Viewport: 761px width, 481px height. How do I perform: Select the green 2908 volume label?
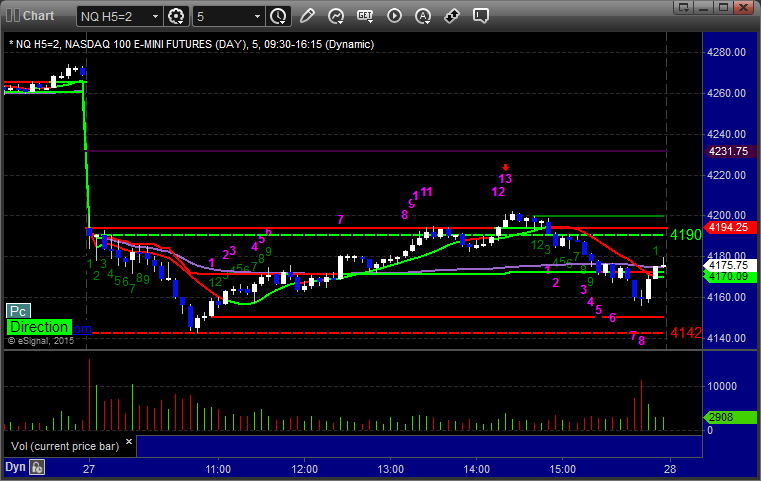728,417
